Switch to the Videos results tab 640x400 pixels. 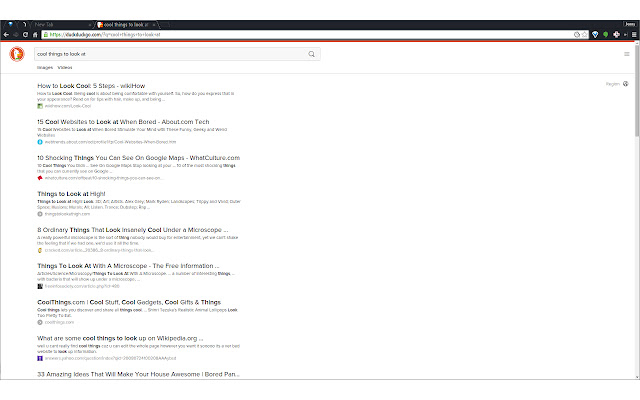pyautogui.click(x=65, y=68)
